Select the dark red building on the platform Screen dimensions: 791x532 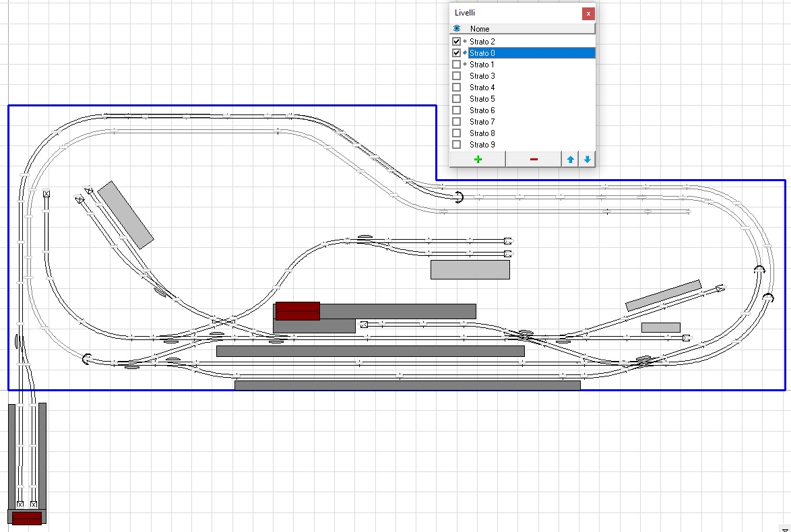click(x=297, y=311)
